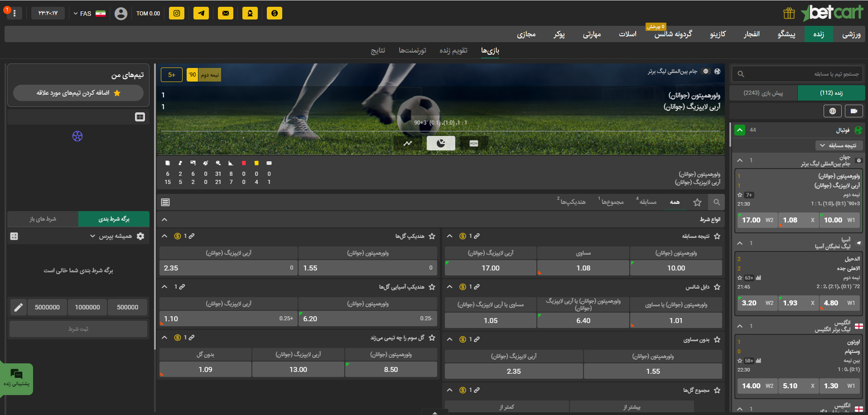Image resolution: width=868 pixels, height=415 pixels.
Task: Show match statistics pie chart icon
Action: click(x=441, y=143)
